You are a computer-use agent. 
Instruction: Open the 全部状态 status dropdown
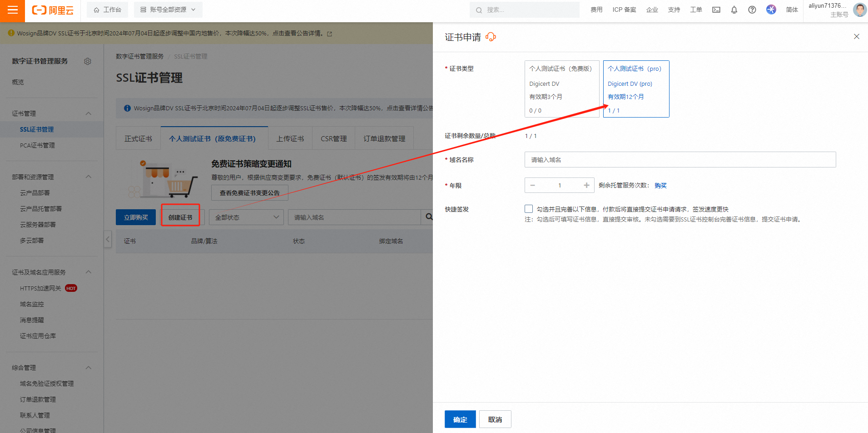pyautogui.click(x=246, y=217)
